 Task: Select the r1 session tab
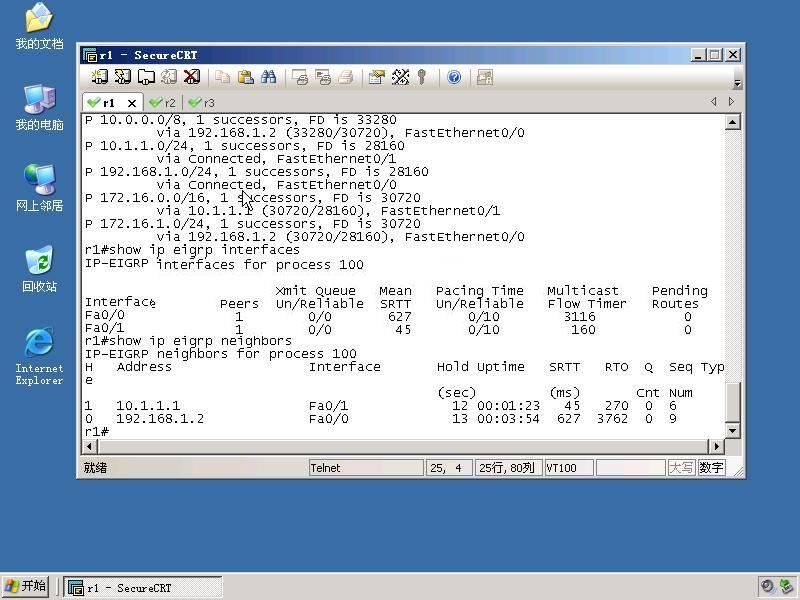pos(108,103)
